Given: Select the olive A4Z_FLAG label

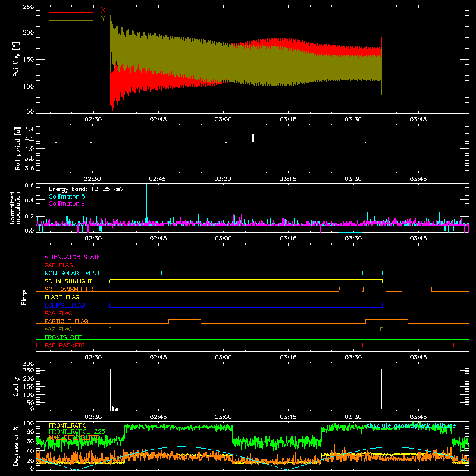Looking at the screenshot, I should 58,329.
